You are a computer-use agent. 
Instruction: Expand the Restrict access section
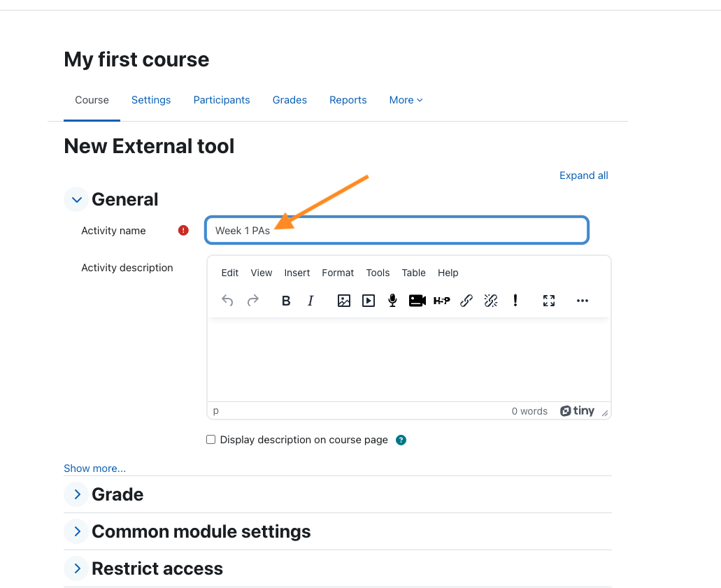(x=76, y=569)
